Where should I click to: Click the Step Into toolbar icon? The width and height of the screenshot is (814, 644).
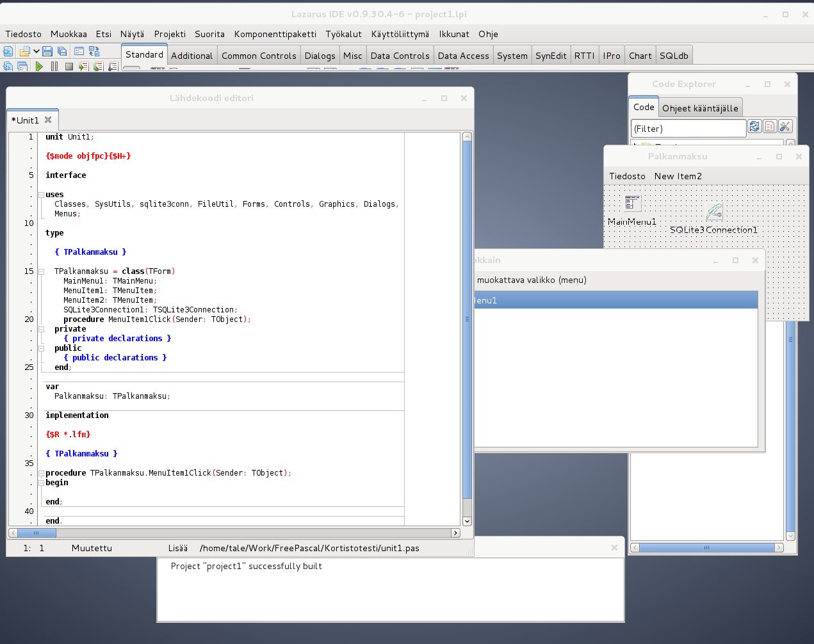[x=83, y=66]
